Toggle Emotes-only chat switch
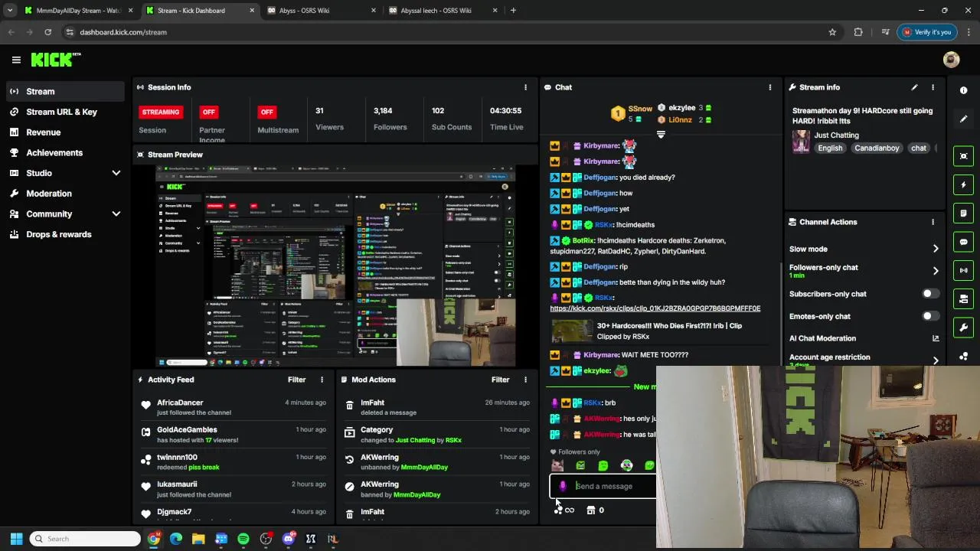The height and width of the screenshot is (551, 980). click(x=929, y=316)
